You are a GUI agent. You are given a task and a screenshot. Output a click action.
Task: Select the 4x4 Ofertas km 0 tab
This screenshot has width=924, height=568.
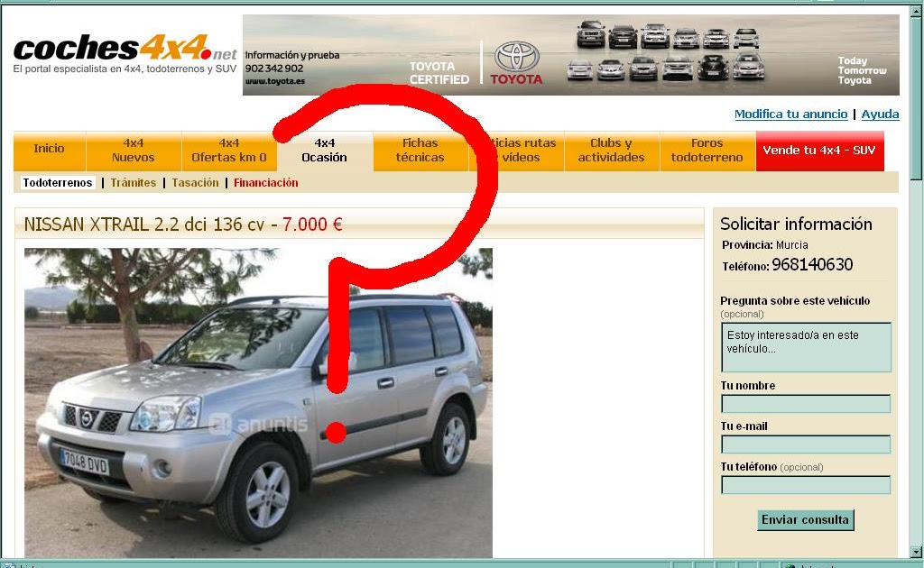pos(229,151)
